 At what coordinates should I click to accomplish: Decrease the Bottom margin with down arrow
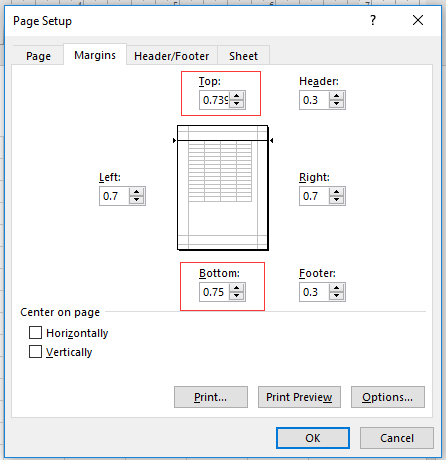[x=237, y=296]
